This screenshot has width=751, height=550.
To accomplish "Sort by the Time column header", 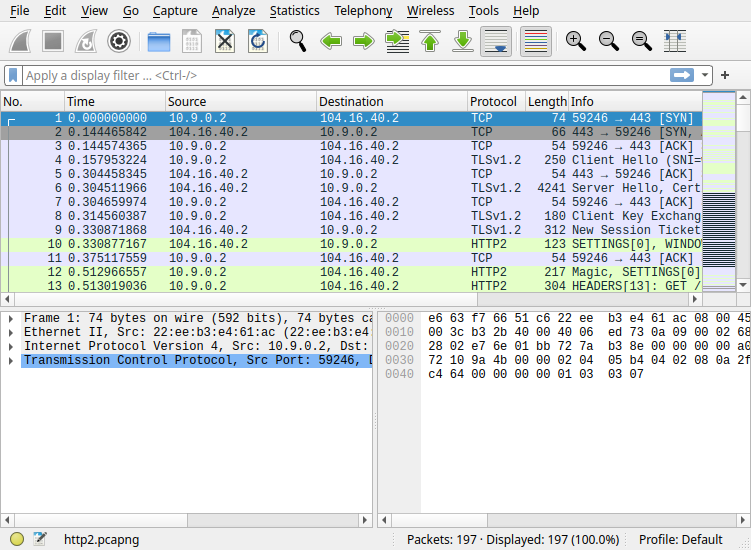I will (115, 102).
